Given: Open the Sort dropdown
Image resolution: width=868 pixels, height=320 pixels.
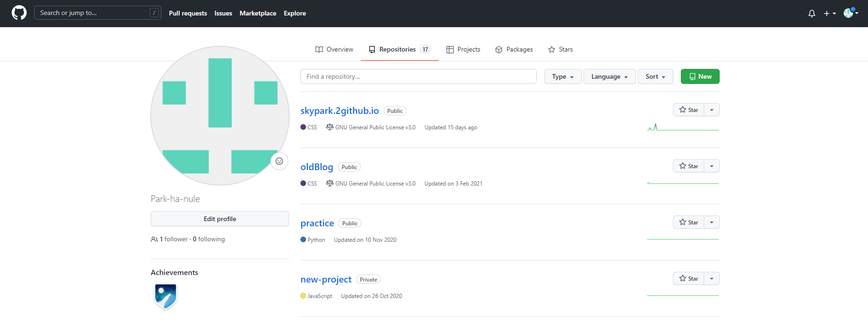Looking at the screenshot, I should tap(655, 76).
